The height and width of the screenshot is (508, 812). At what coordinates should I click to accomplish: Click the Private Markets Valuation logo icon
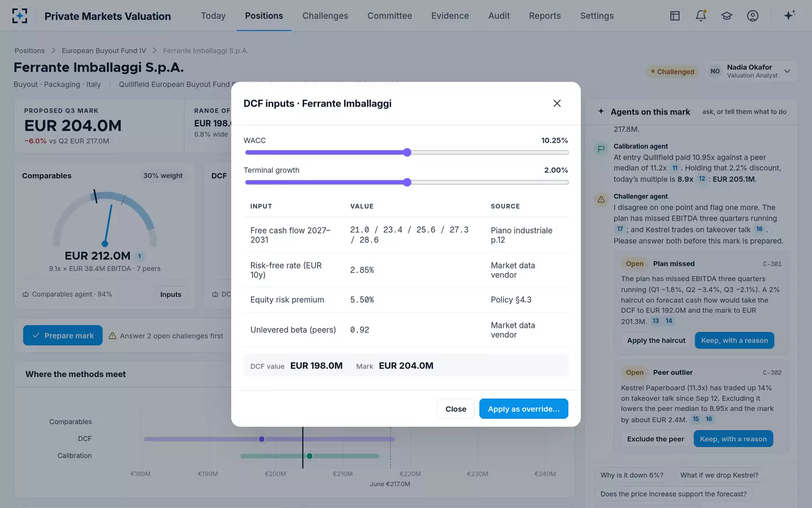pos(20,16)
